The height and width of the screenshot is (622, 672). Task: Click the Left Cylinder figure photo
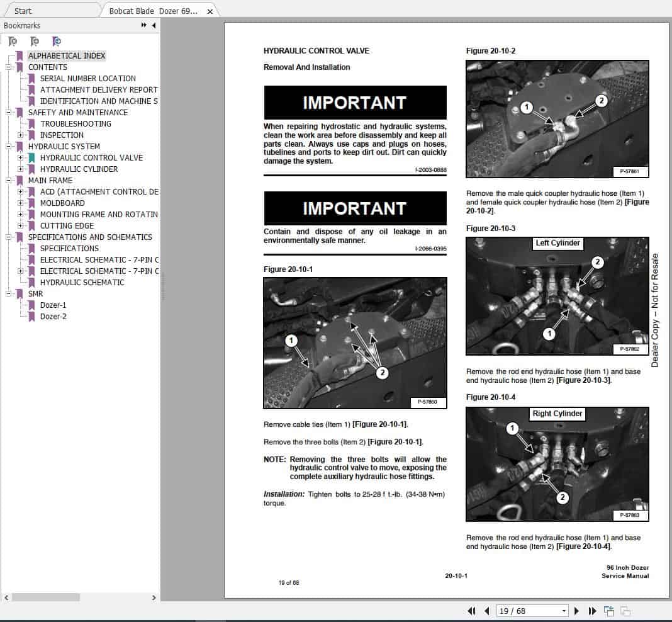557,297
